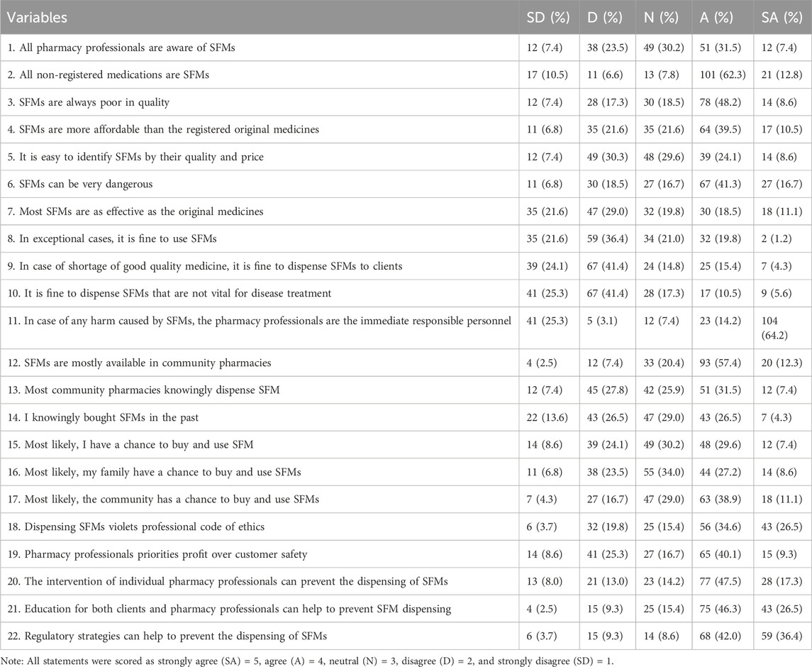Viewport: 812px width, 667px height.
Task: Select row '14. I knowingly bought SFMs in the past'
Action: 406,418
